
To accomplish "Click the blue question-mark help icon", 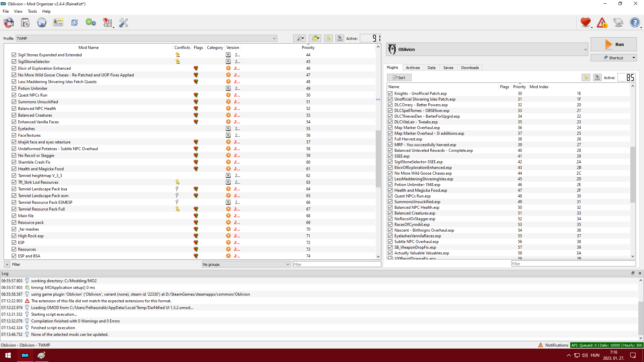I will click(x=635, y=22).
